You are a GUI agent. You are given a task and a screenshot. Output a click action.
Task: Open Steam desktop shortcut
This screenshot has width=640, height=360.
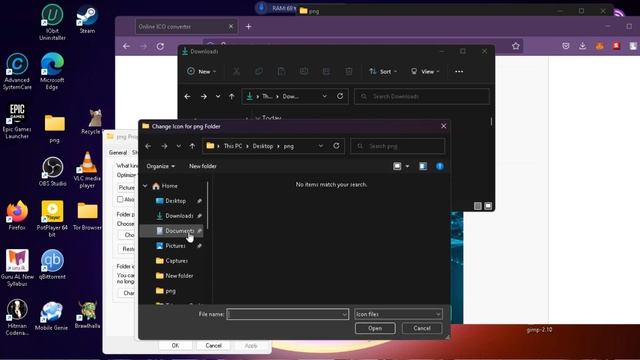(x=87, y=19)
